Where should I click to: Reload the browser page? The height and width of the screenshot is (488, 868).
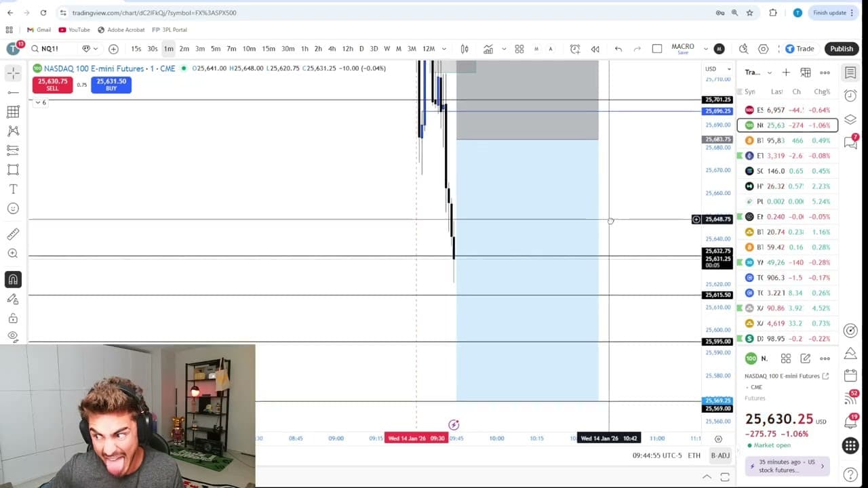[43, 12]
